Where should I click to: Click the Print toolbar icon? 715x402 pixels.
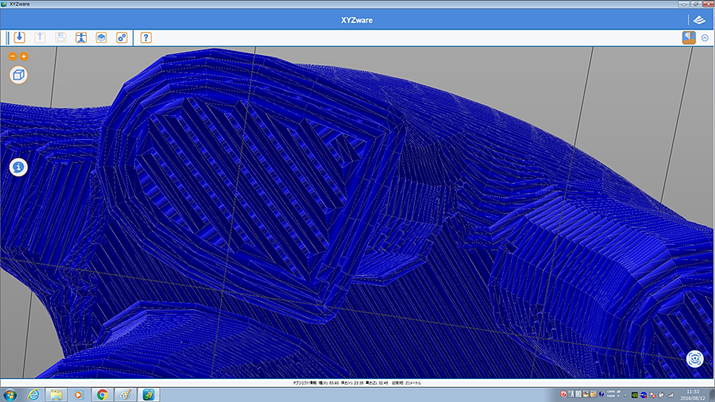81,38
